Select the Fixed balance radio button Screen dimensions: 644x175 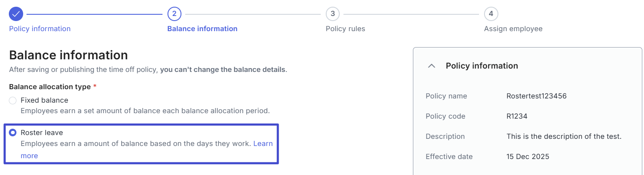(13, 101)
